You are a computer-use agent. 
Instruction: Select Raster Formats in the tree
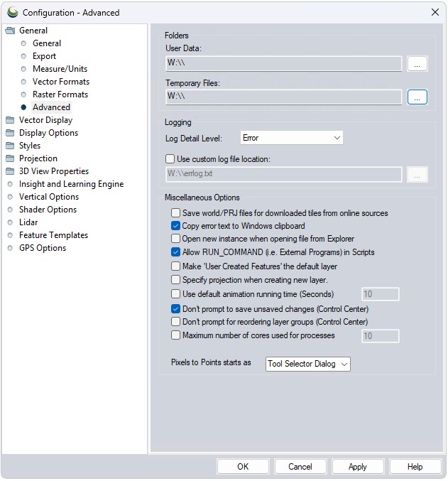[60, 94]
